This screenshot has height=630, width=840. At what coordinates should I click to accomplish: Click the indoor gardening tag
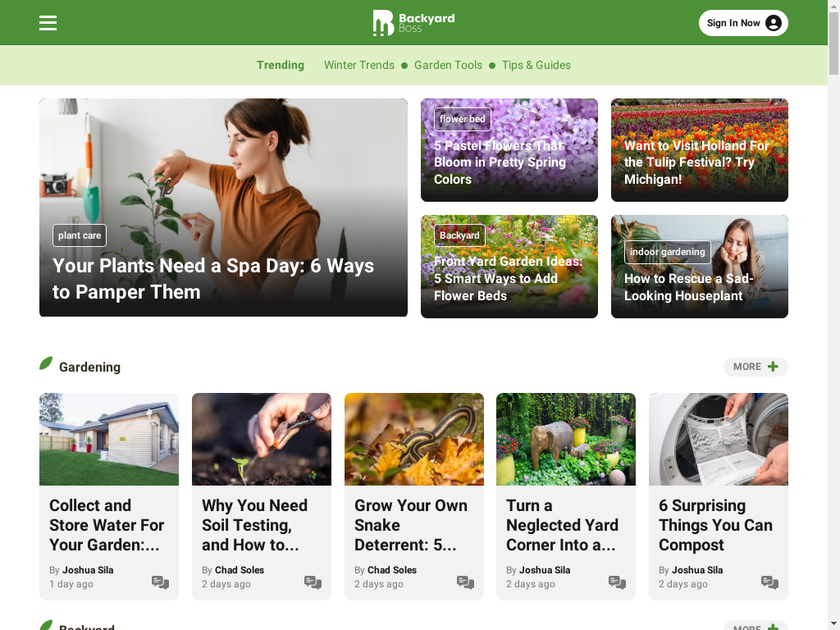click(667, 252)
